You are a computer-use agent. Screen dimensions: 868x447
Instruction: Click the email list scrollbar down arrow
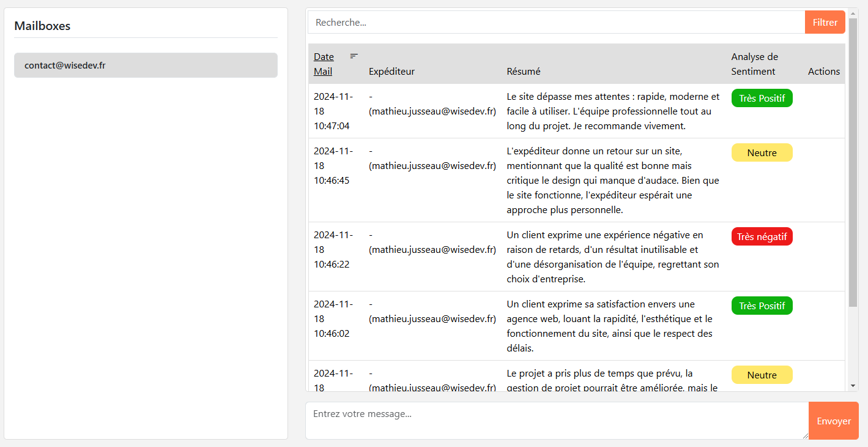click(853, 386)
